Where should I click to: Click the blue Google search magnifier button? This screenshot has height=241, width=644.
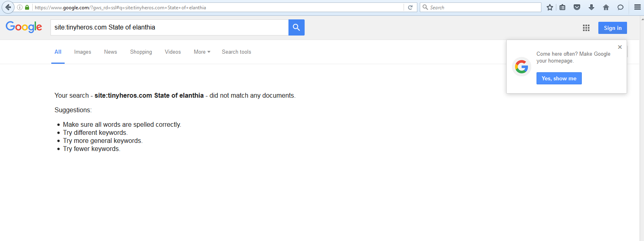(296, 27)
